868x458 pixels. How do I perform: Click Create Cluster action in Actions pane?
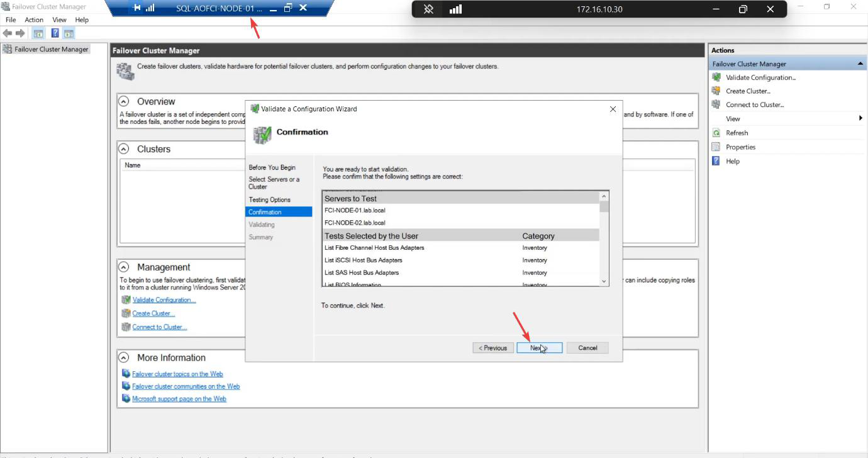click(x=748, y=91)
